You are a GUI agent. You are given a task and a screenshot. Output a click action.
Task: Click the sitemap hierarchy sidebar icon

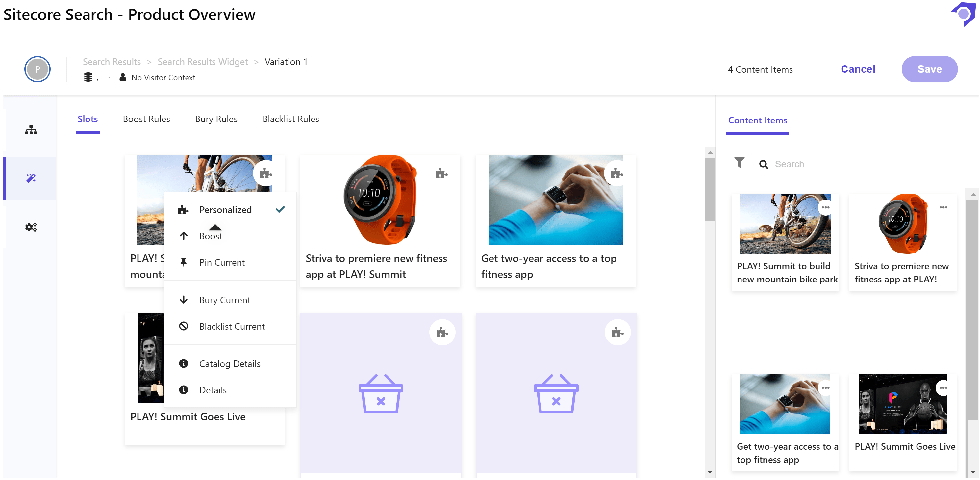pos(31,130)
